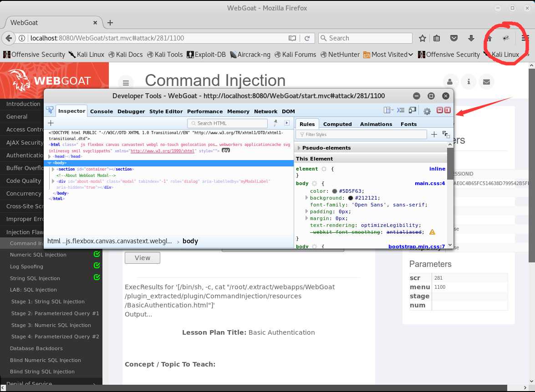This screenshot has width=535, height=392.
Task: Show bookmarks list clipboard icon
Action: tap(437, 38)
